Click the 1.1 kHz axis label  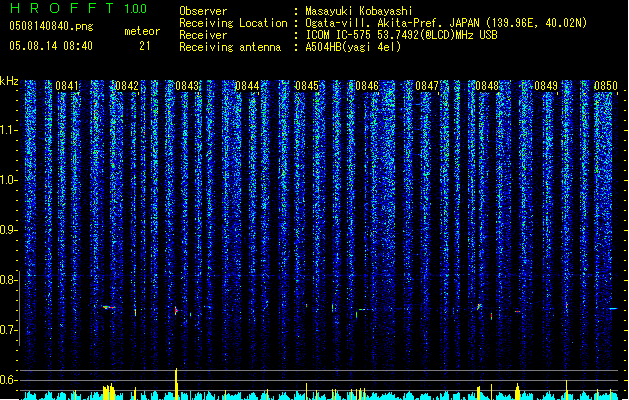click(x=8, y=130)
